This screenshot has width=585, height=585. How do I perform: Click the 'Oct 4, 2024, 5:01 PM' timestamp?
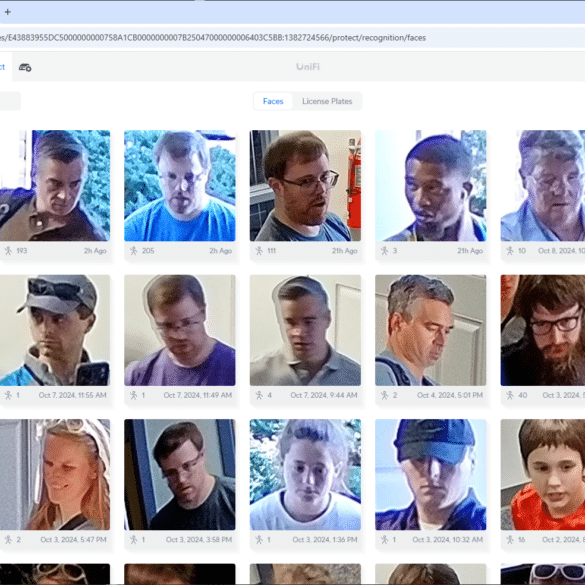click(450, 395)
